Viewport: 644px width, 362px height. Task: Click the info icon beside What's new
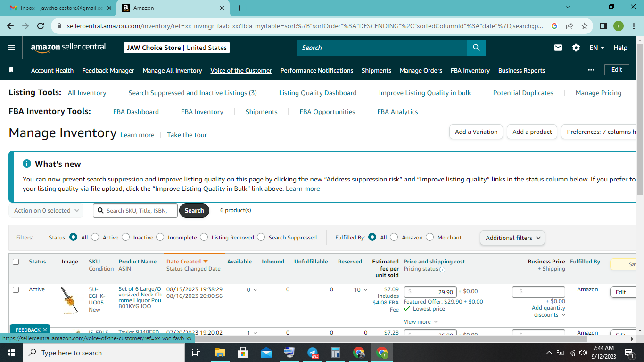click(x=27, y=164)
